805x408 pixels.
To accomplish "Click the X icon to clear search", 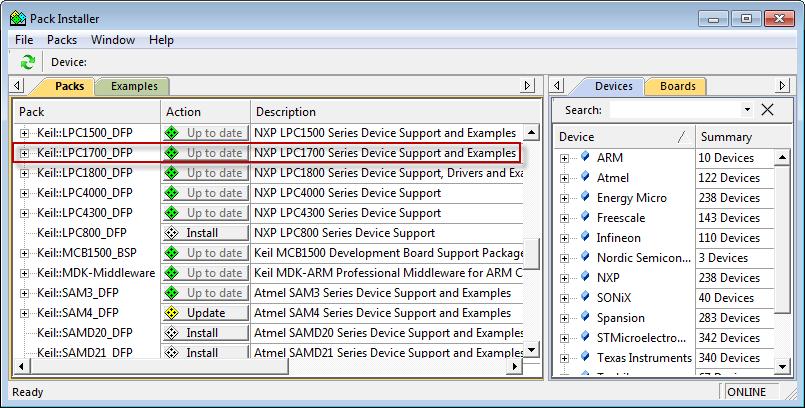I will (768, 110).
